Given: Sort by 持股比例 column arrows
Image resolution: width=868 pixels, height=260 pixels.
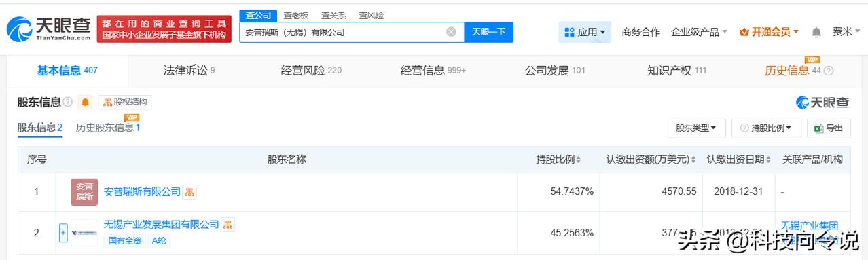Looking at the screenshot, I should (x=579, y=160).
